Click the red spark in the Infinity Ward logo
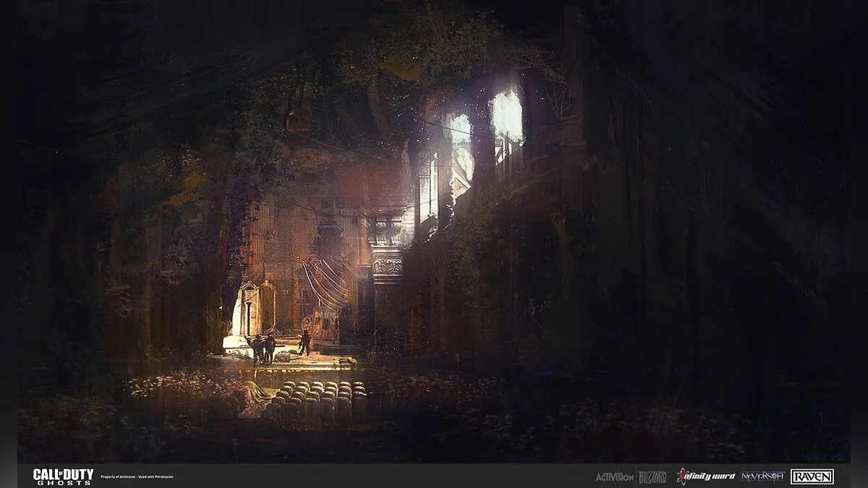The image size is (868, 488). [x=682, y=476]
